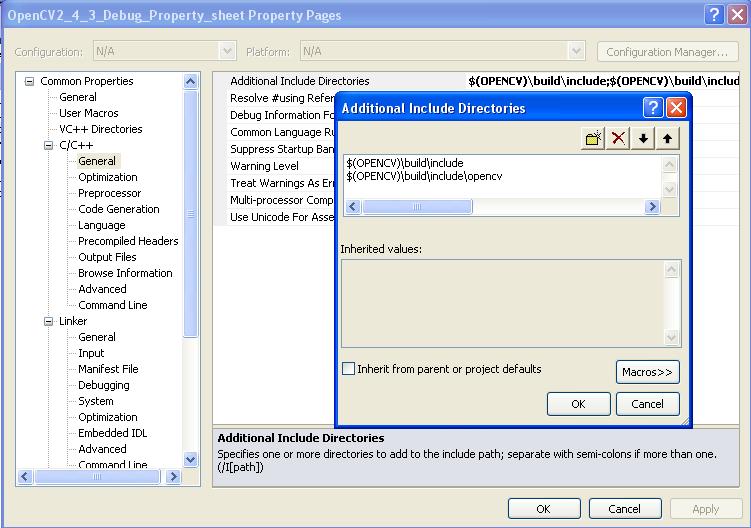Click the Use Unicode For Assembler row
The image size is (751, 528).
tap(282, 217)
